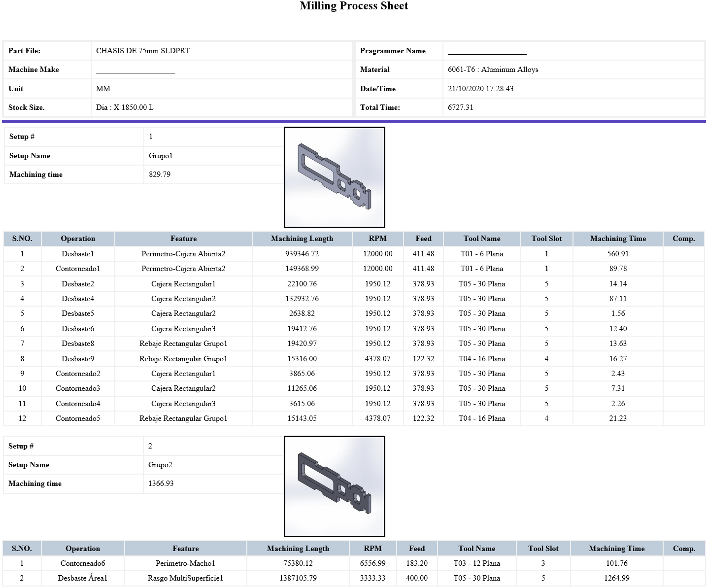This screenshot has width=708, height=588.
Task: Click operation cell 'Desbaste Área1'
Action: [x=83, y=578]
